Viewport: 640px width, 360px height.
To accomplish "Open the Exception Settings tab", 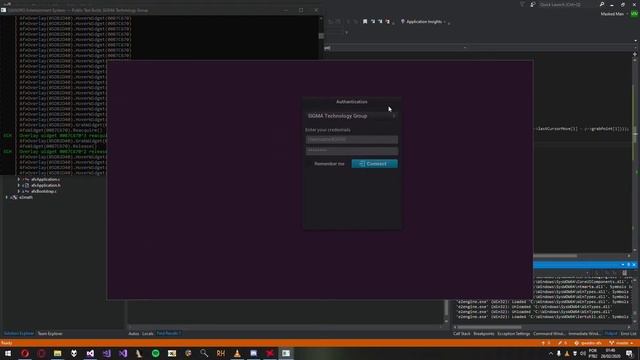I will [x=513, y=333].
